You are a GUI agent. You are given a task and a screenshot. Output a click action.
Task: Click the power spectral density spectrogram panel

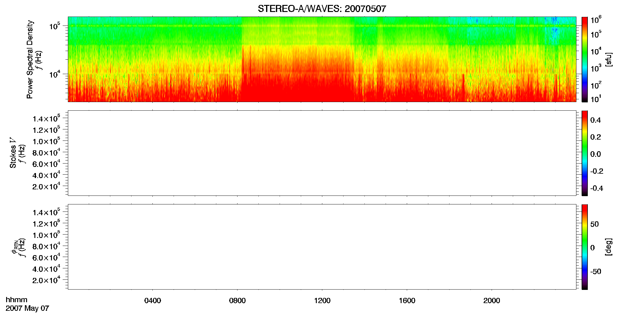click(322, 59)
